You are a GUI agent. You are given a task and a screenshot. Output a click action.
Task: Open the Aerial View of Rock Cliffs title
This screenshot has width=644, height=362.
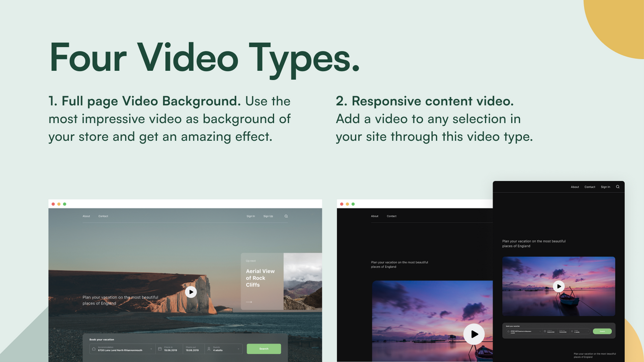260,278
